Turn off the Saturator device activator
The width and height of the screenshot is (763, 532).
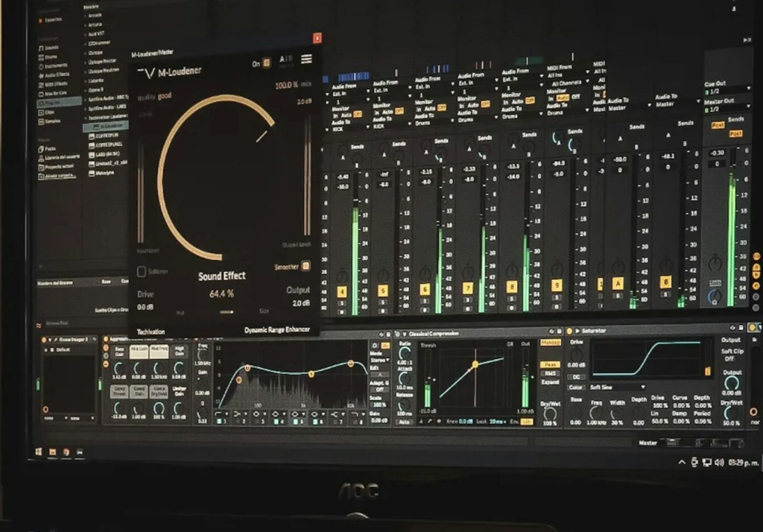point(569,331)
